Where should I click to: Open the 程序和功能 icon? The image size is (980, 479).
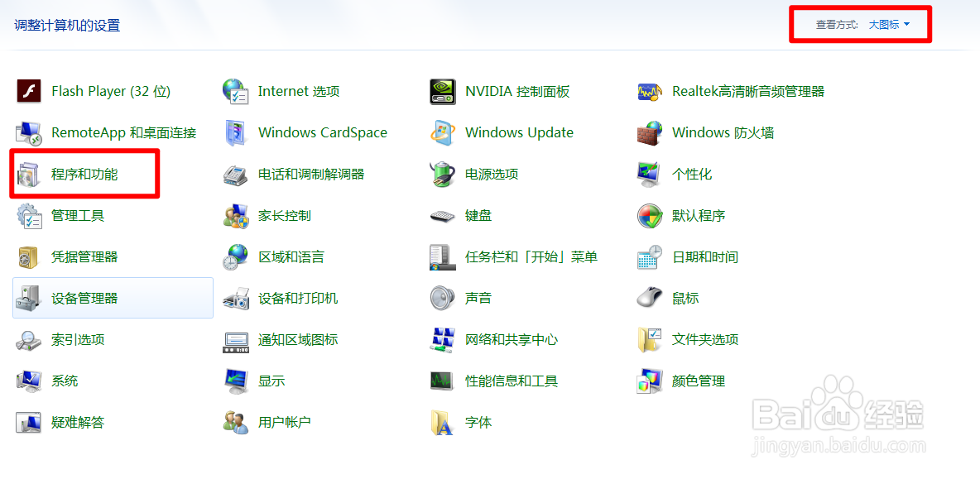[29, 175]
